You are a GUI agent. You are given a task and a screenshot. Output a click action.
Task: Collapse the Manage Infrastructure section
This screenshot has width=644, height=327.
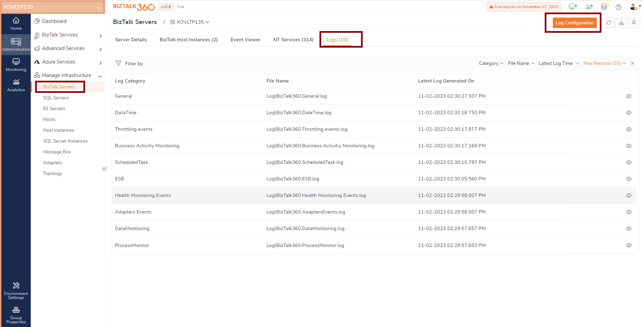coord(100,76)
